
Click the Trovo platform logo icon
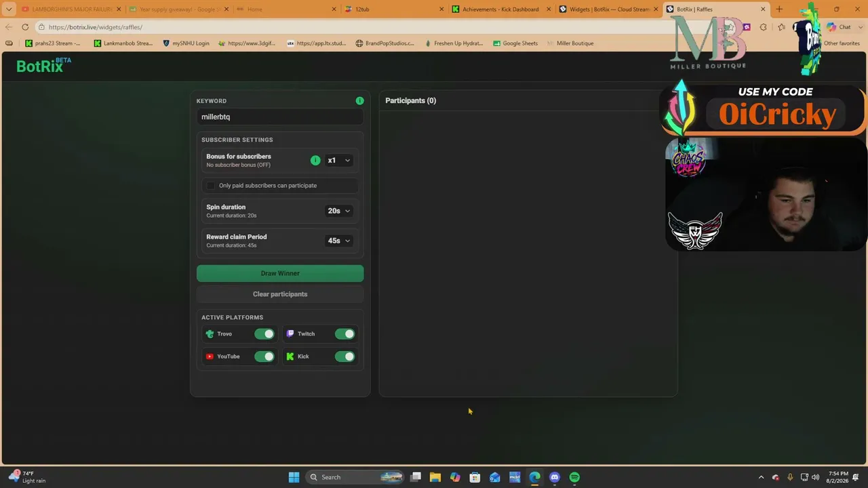[x=210, y=334]
